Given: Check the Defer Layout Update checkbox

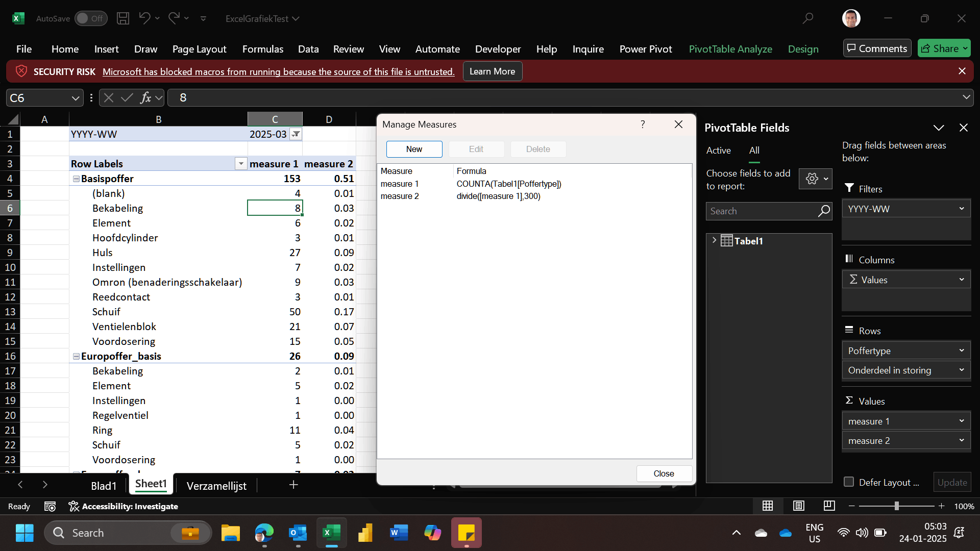Looking at the screenshot, I should click(849, 482).
